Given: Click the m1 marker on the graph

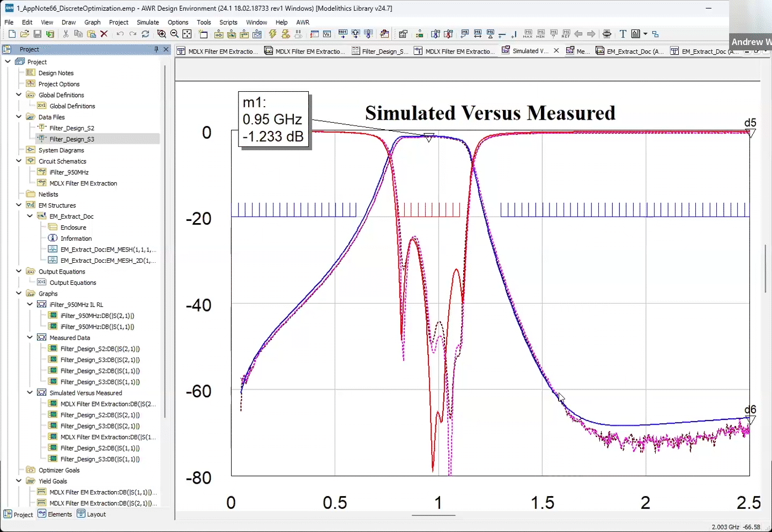Looking at the screenshot, I should point(429,138).
